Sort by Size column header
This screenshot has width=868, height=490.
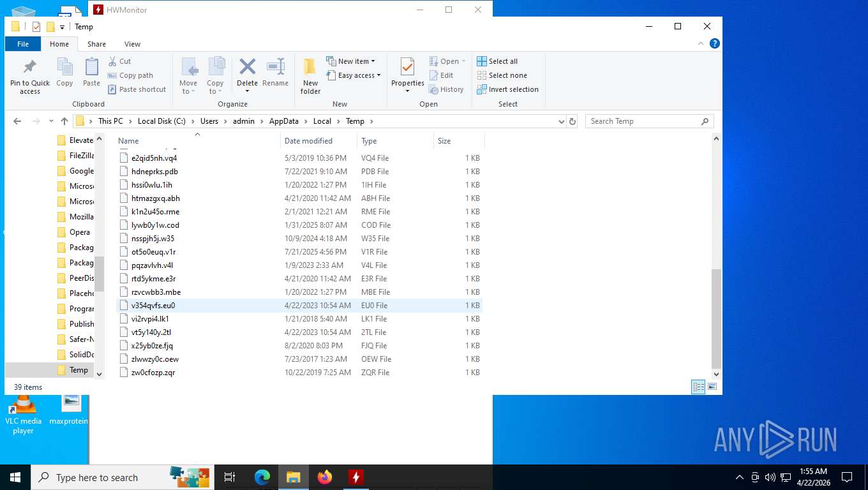[x=459, y=141]
